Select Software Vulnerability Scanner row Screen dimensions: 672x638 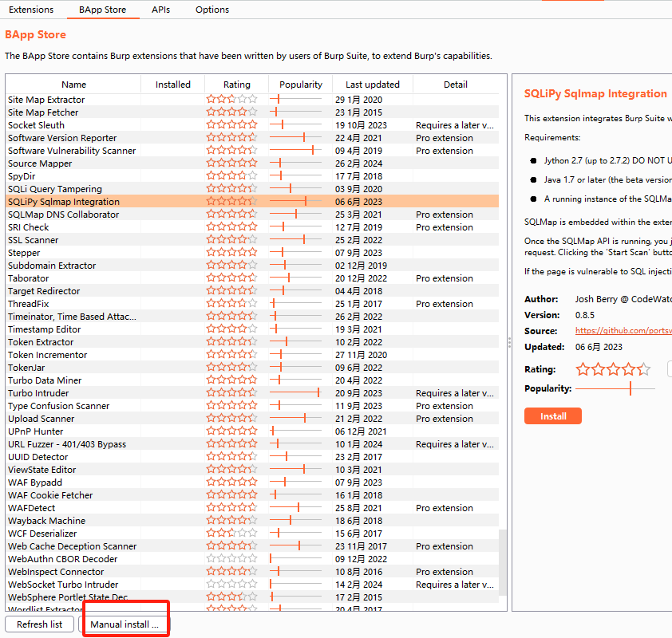pyautogui.click(x=252, y=151)
